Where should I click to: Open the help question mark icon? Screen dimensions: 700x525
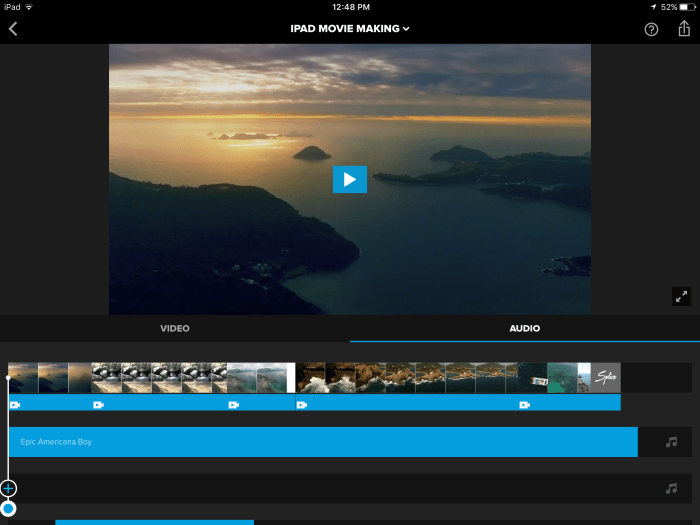tap(651, 29)
